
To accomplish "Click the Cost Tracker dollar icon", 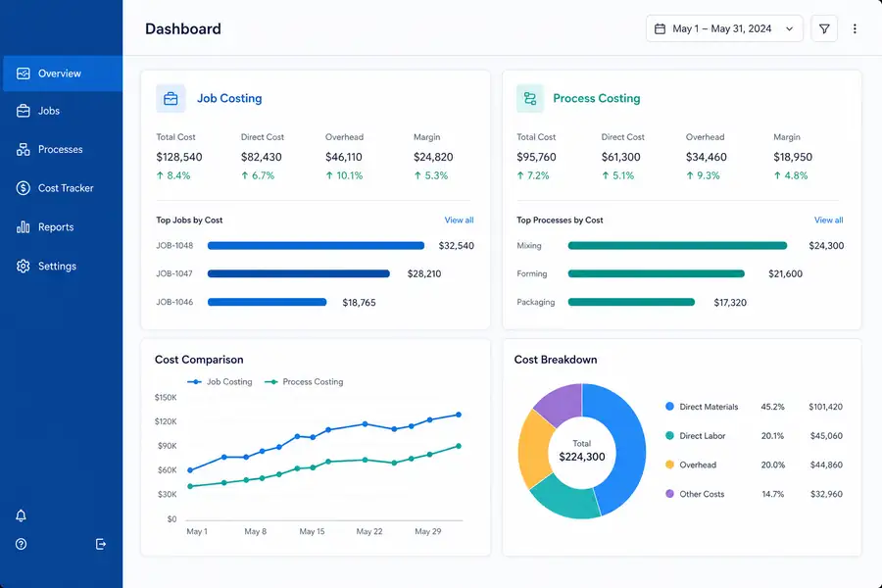I will click(x=24, y=188).
